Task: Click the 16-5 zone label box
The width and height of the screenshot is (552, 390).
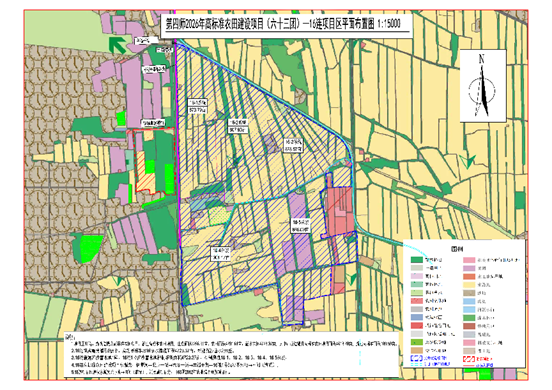Action: coord(301,226)
